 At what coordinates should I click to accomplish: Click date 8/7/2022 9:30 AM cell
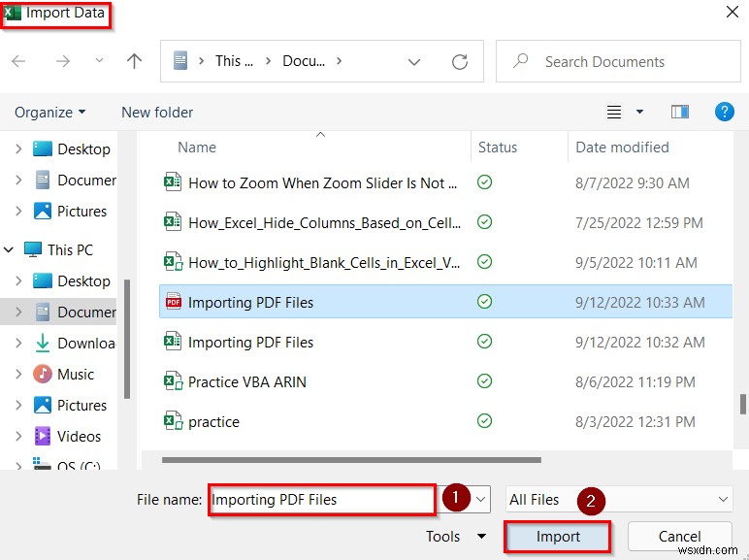tap(632, 183)
